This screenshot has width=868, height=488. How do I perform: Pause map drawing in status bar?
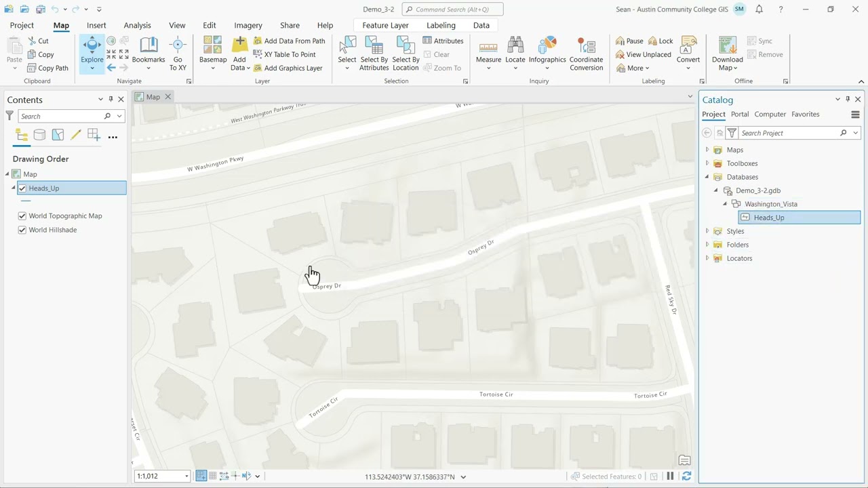670,476
